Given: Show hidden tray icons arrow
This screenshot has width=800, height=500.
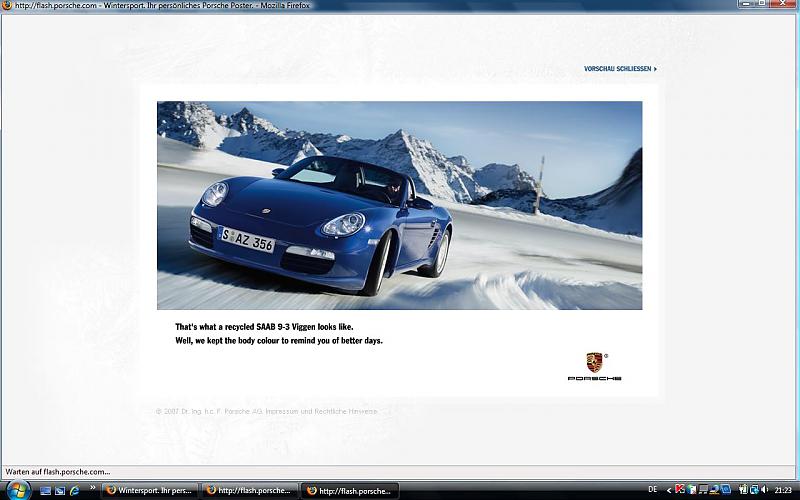Looking at the screenshot, I should coord(669,490).
